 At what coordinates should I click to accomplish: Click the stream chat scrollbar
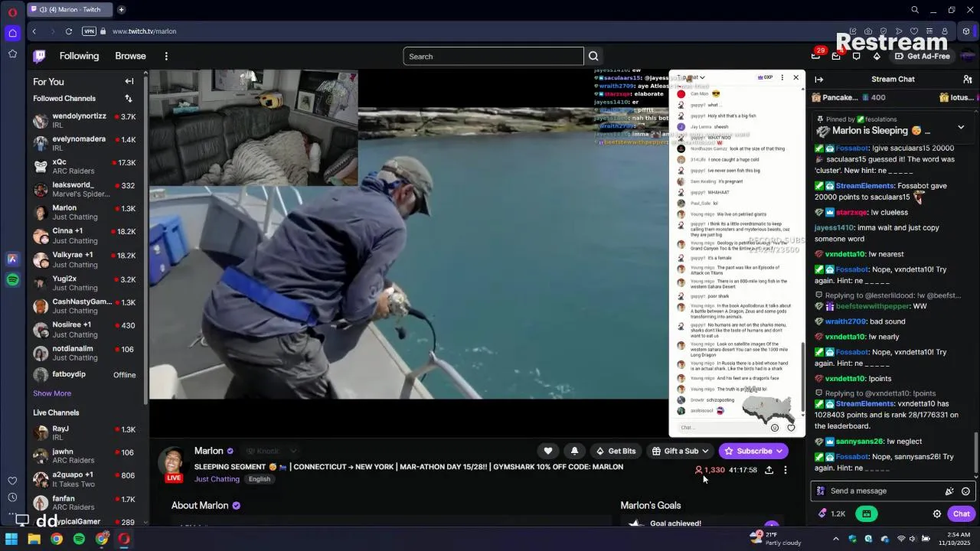(976, 452)
